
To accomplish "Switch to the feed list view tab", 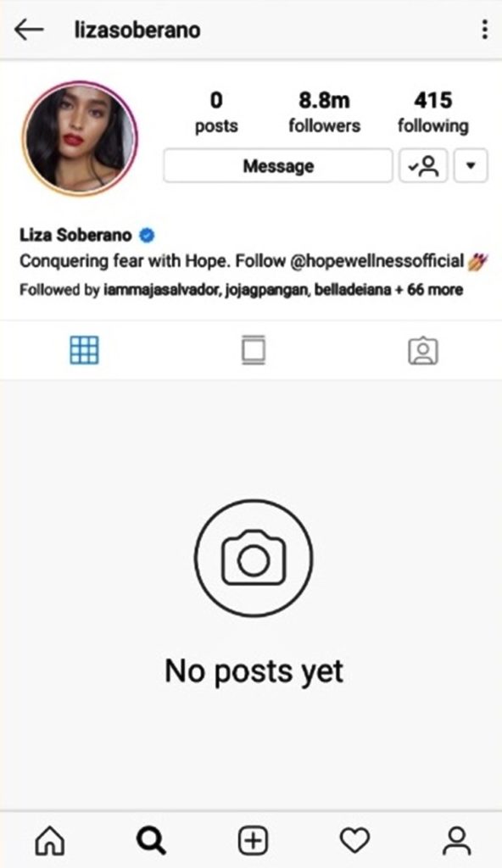I will pos(254,350).
